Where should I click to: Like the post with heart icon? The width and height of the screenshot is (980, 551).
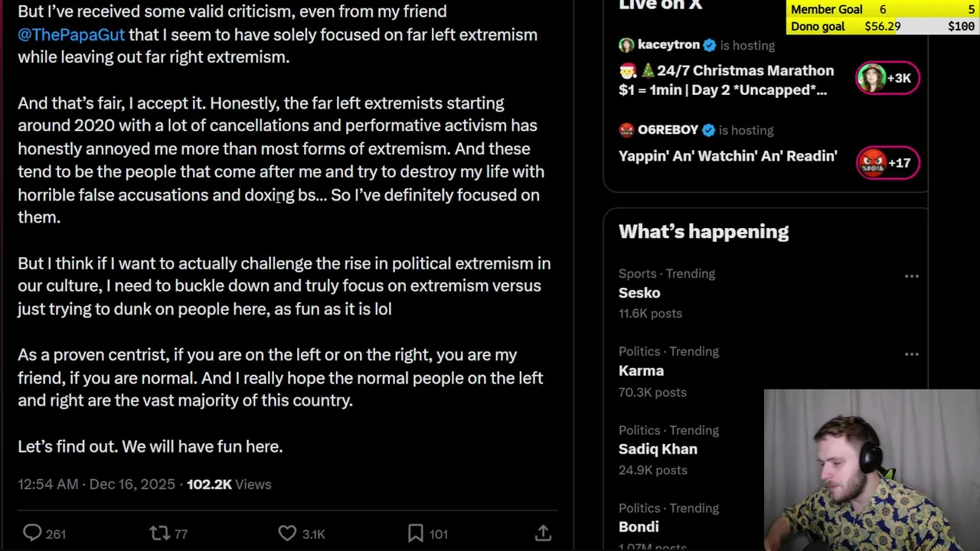[x=287, y=533]
